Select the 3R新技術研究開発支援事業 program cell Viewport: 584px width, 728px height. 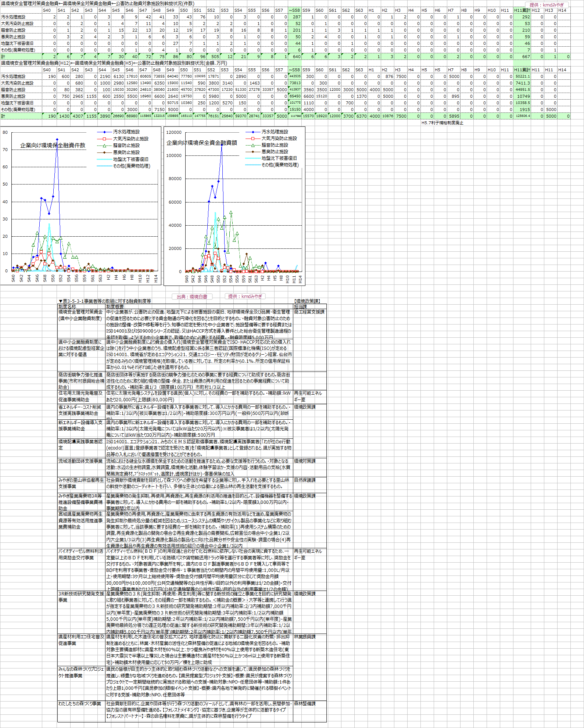tap(82, 612)
